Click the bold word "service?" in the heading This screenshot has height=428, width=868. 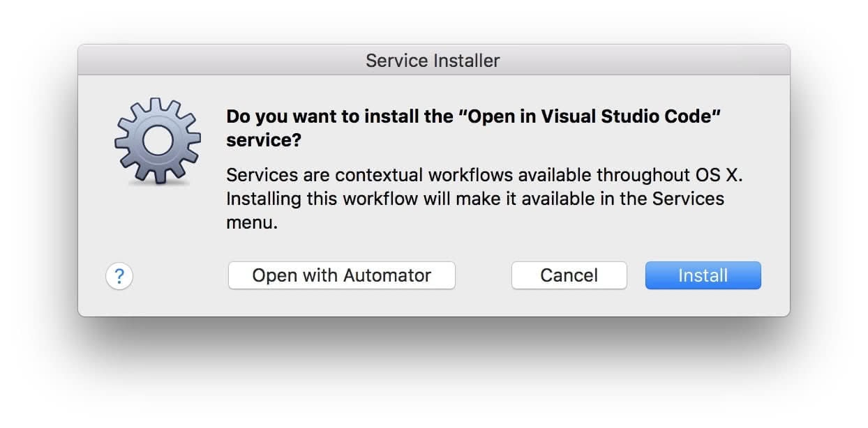click(x=264, y=140)
